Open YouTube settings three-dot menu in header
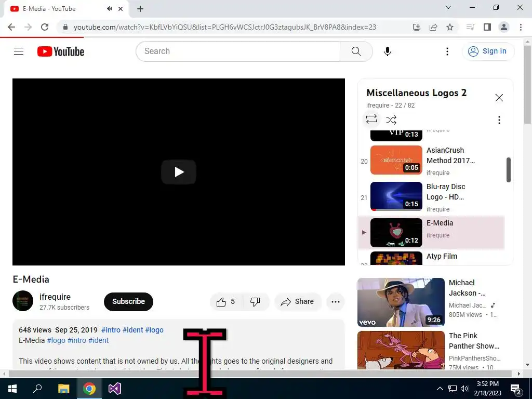The width and height of the screenshot is (532, 399). [x=447, y=51]
